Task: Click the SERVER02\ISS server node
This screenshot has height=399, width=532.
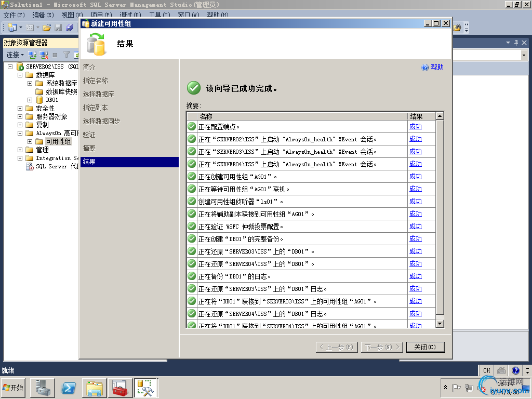Action: [x=47, y=66]
